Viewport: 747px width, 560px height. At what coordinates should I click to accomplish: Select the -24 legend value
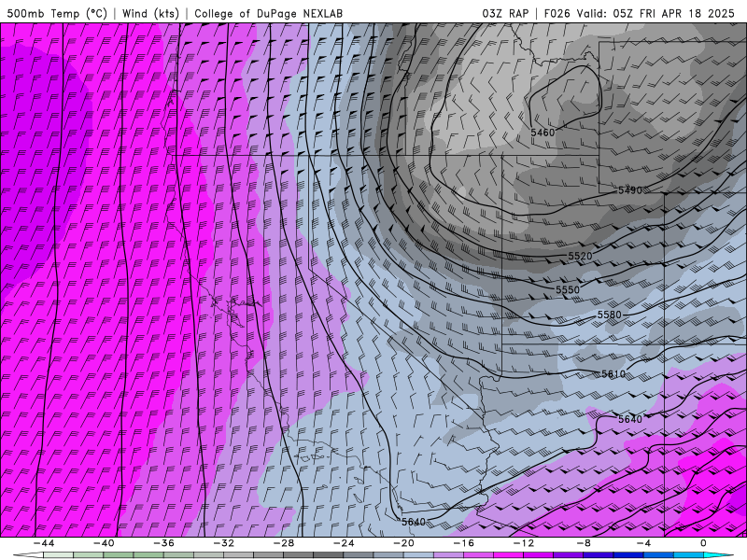point(344,543)
